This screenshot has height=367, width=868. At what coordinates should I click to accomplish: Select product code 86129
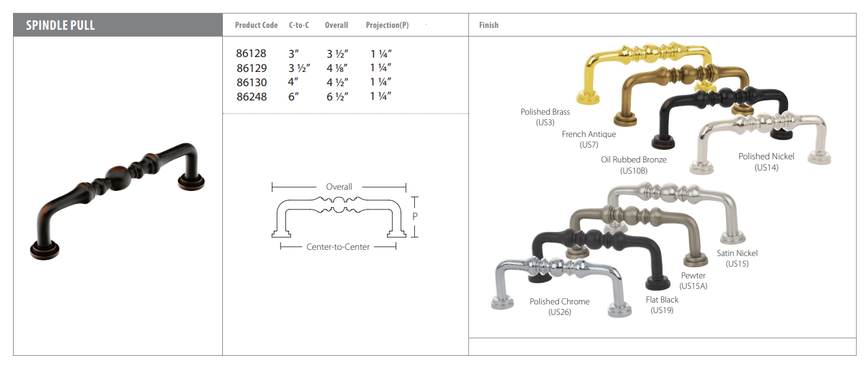click(x=251, y=68)
